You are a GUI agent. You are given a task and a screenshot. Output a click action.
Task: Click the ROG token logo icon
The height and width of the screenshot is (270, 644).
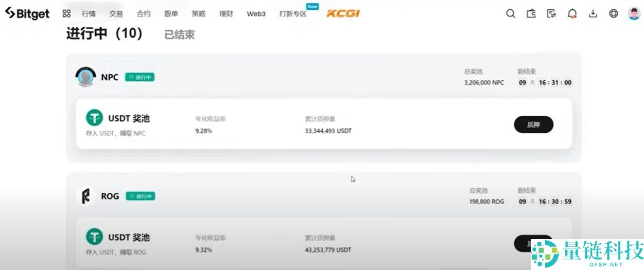click(x=86, y=196)
